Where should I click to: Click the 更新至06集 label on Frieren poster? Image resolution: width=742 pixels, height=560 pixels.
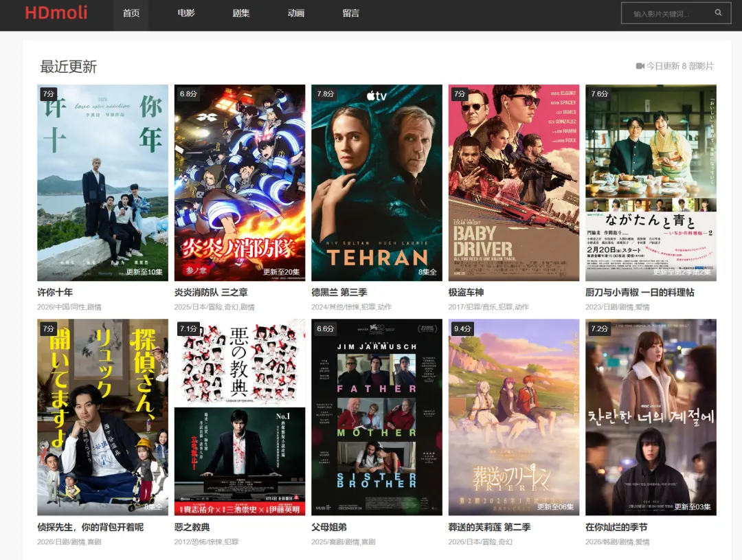coord(556,507)
